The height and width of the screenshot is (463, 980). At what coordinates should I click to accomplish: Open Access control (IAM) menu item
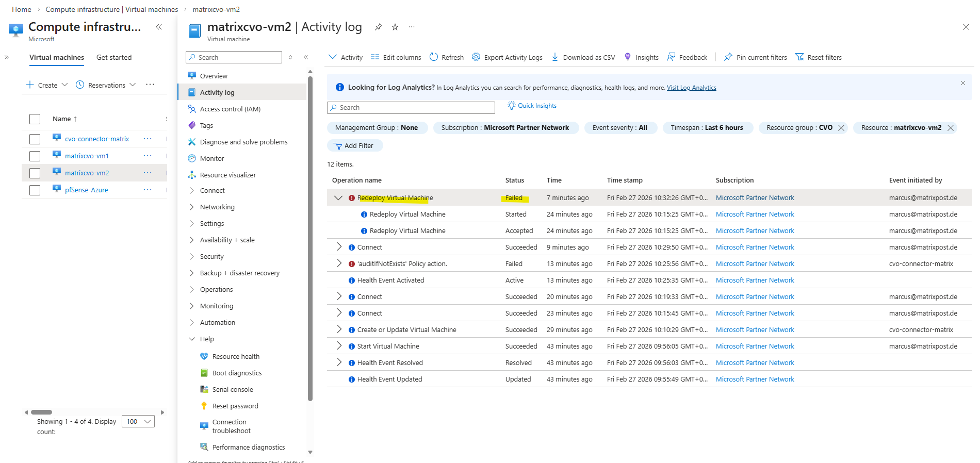coord(230,109)
